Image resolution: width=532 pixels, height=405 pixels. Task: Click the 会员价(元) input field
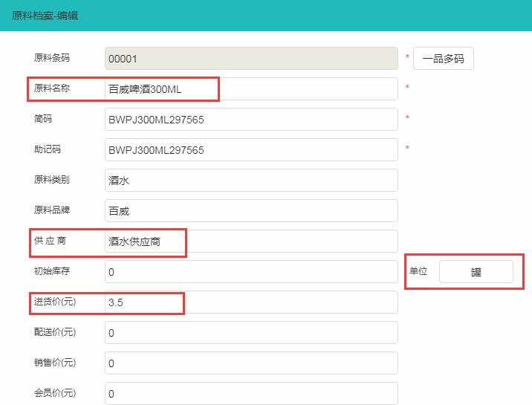251,393
